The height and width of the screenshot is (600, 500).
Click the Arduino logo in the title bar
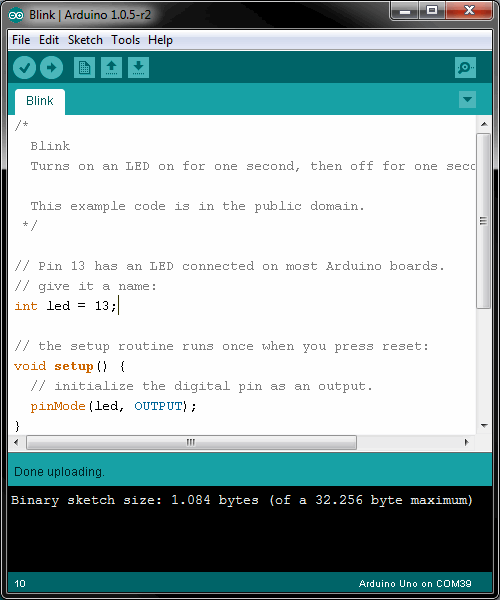coord(16,15)
